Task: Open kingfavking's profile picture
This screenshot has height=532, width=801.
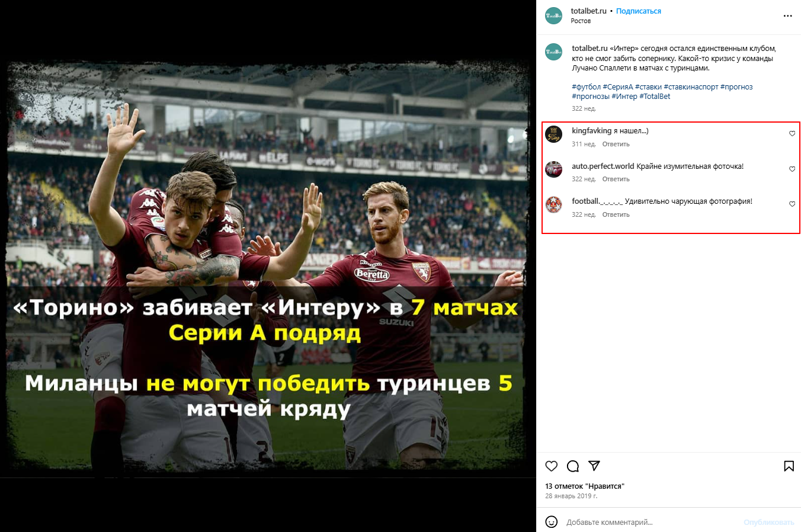Action: click(553, 134)
